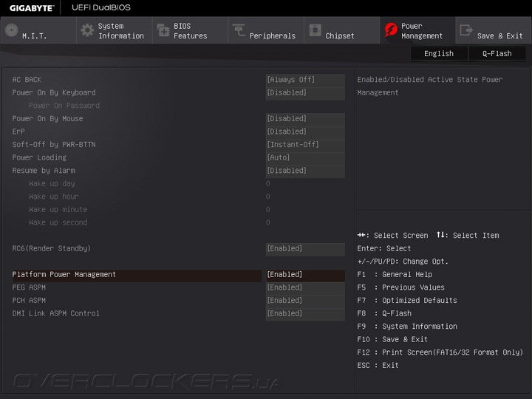Toggle PCH ASPM Enabled value

click(x=305, y=301)
